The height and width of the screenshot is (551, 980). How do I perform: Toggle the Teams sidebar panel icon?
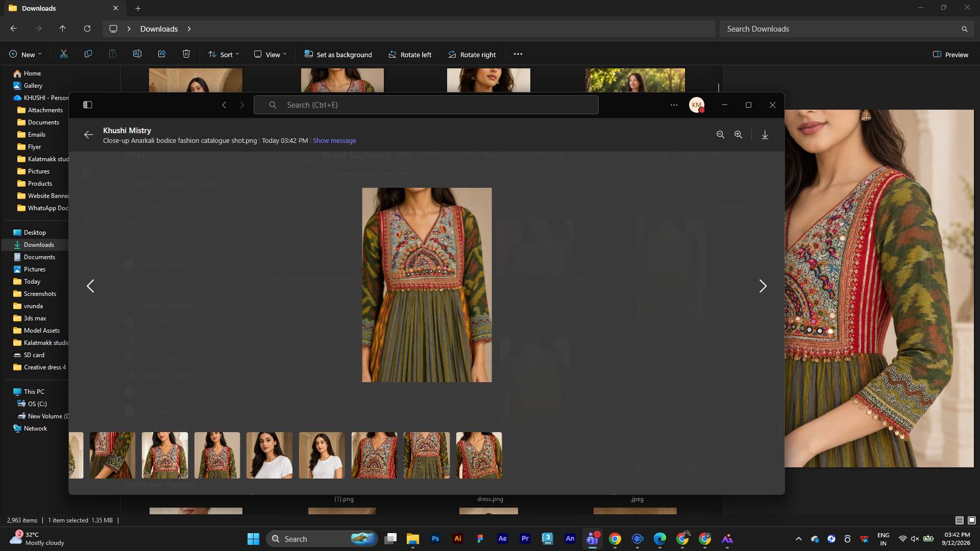coord(88,105)
